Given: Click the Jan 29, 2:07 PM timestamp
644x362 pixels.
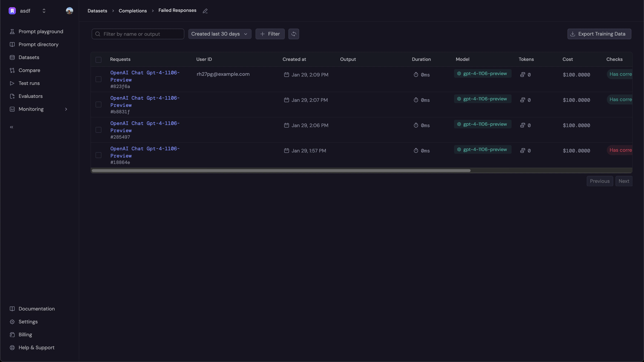Looking at the screenshot, I should (x=309, y=100).
